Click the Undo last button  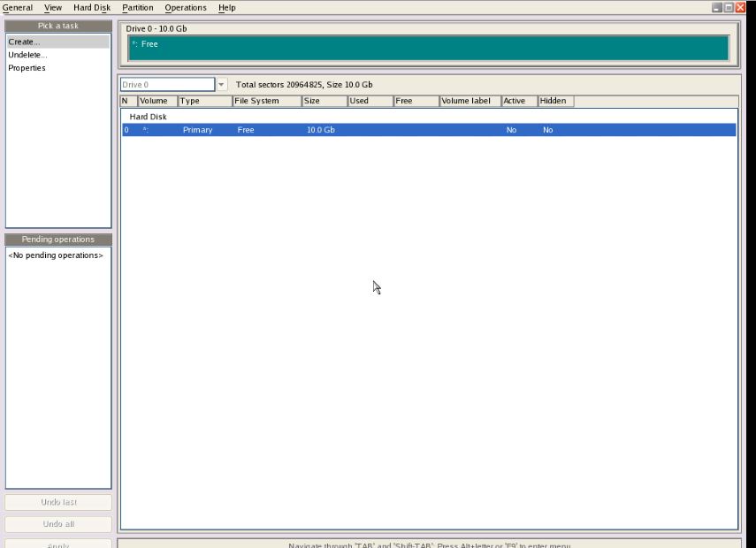[58, 502]
